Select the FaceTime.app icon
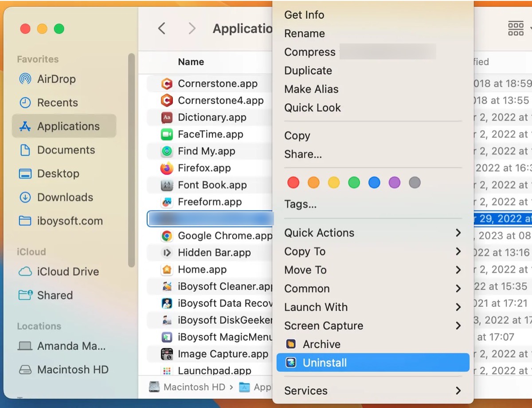This screenshot has width=532, height=408. 167,134
